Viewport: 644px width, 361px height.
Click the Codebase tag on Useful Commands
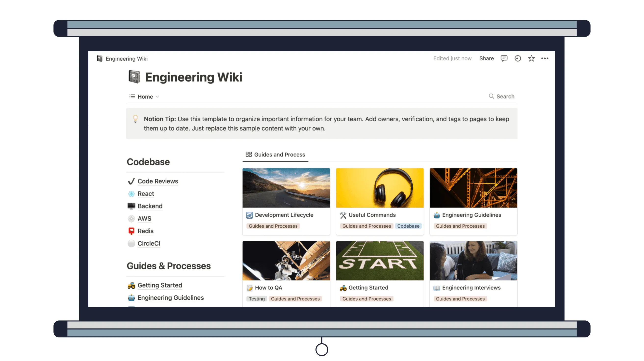(407, 226)
